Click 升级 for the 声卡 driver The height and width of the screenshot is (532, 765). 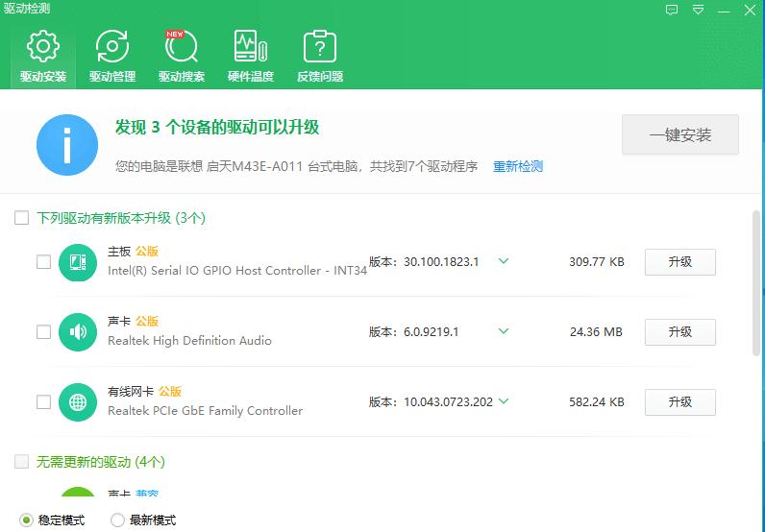[x=680, y=332]
